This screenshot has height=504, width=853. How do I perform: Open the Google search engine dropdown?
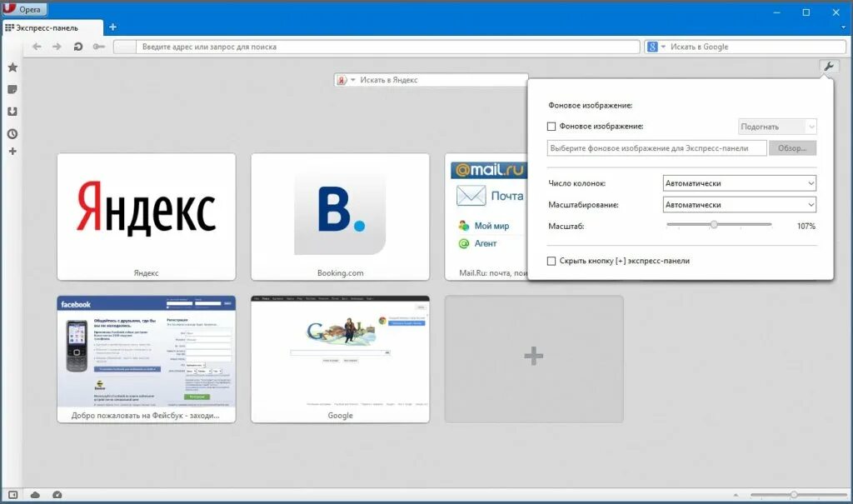pos(656,47)
